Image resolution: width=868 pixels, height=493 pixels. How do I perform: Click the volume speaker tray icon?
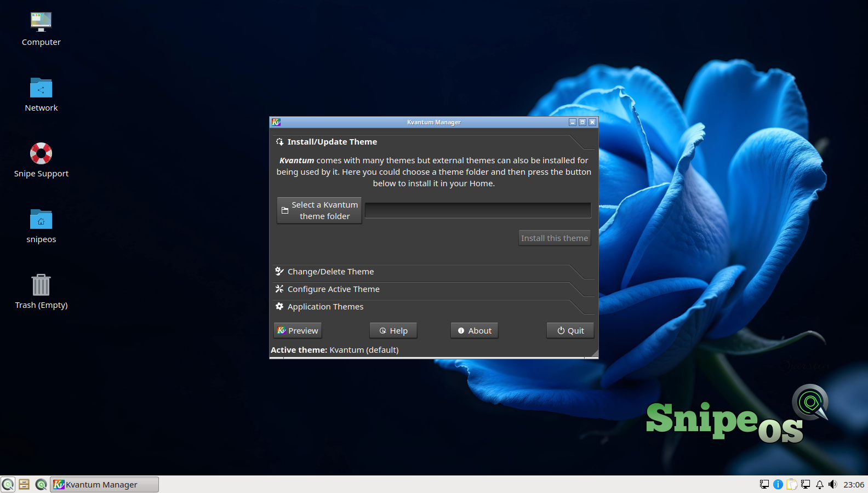[x=833, y=484]
